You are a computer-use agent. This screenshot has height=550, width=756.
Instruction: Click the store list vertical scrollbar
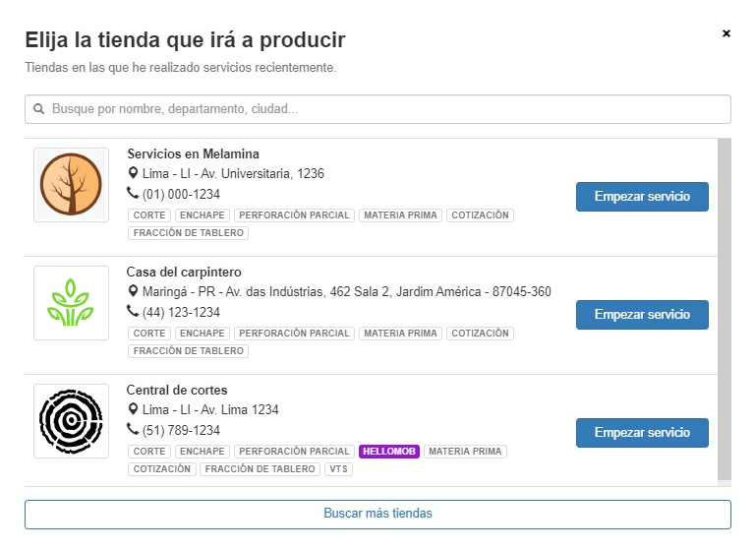tap(725, 305)
